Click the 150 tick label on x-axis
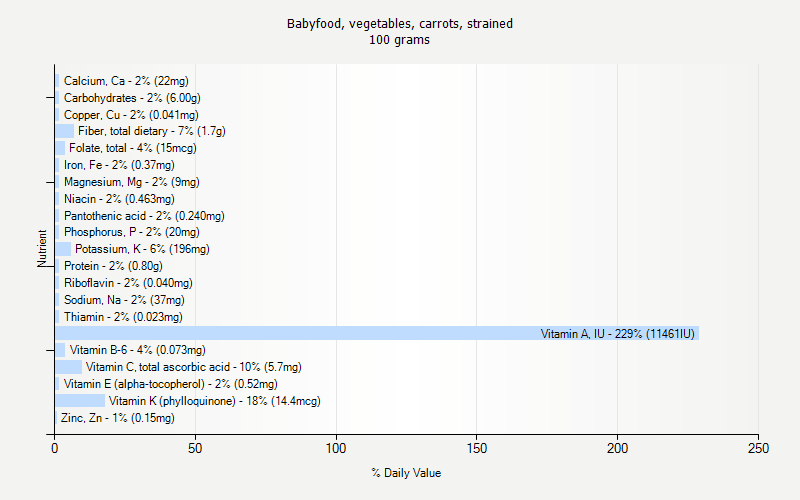800x500 pixels. (x=477, y=448)
